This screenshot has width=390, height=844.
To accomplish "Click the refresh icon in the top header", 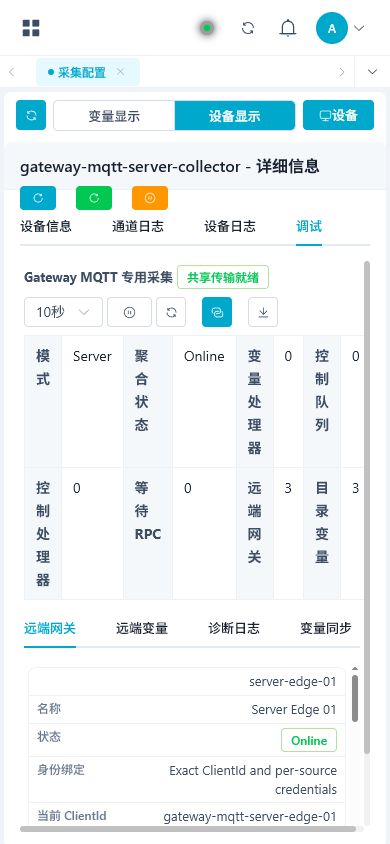I will pyautogui.click(x=248, y=28).
